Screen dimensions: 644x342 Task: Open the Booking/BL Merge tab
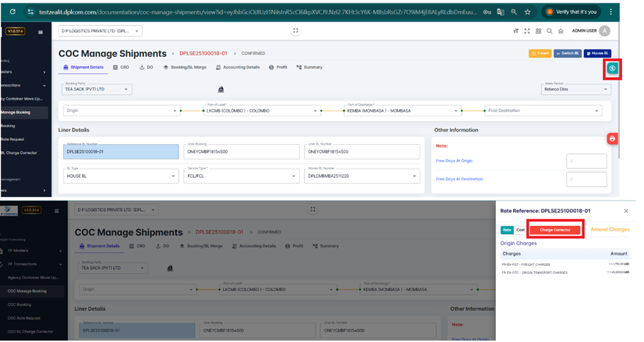[185, 67]
